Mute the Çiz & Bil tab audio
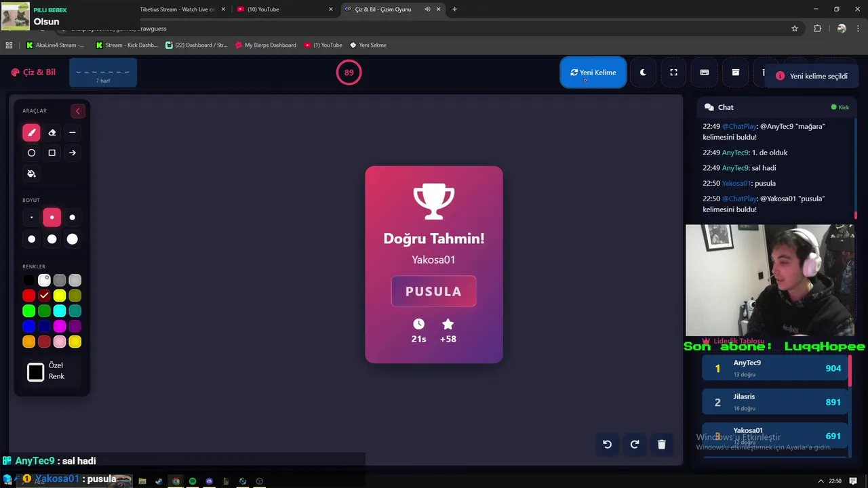This screenshot has width=868, height=488. coord(427,9)
